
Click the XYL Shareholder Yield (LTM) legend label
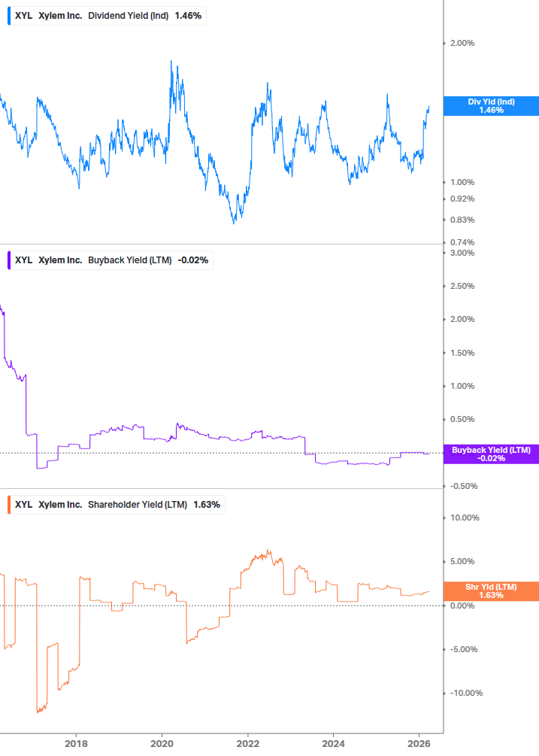[117, 504]
